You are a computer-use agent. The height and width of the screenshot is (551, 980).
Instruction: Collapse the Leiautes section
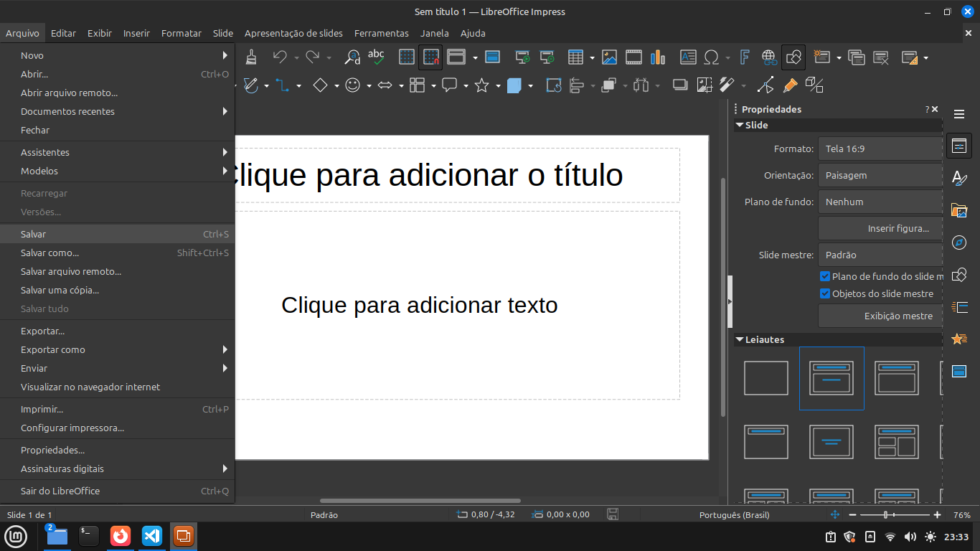point(739,339)
